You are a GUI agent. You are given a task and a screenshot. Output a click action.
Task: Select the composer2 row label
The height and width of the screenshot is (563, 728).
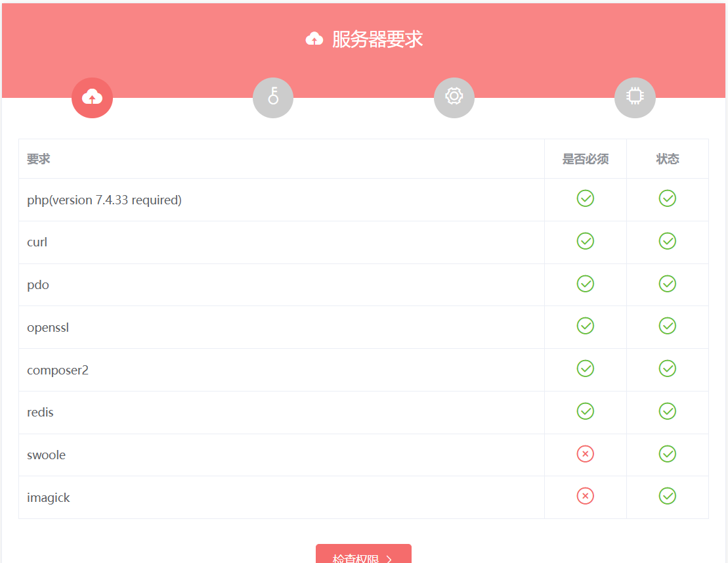[x=58, y=371]
